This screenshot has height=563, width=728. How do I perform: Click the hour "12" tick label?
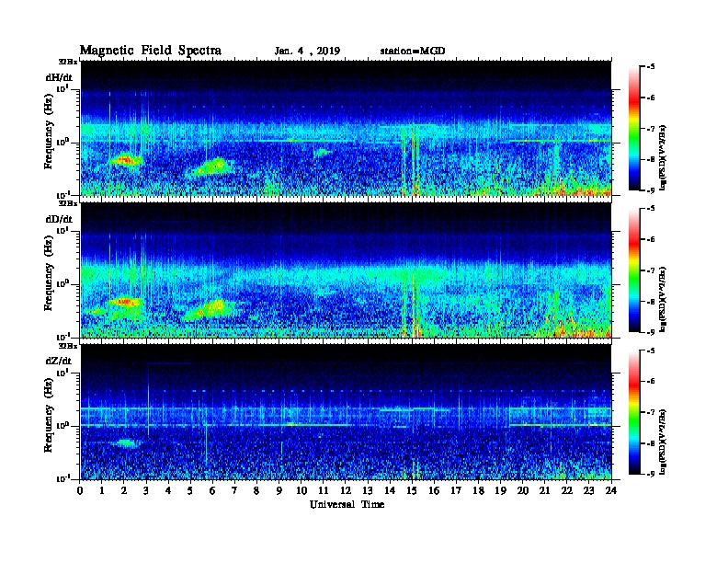(x=346, y=490)
